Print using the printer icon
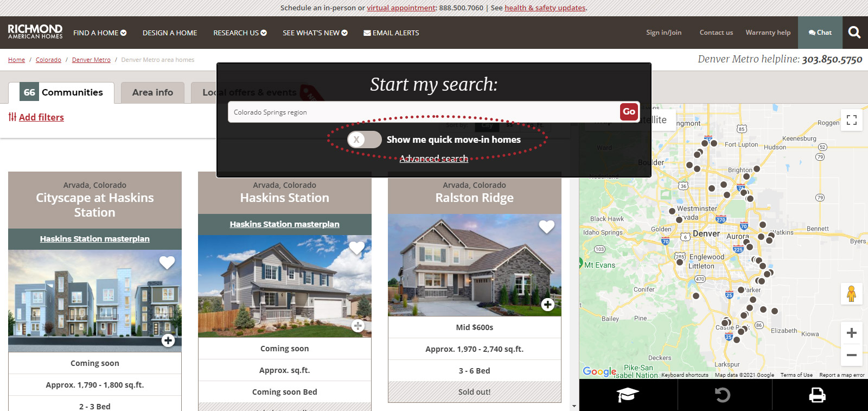This screenshot has width=868, height=411. click(818, 395)
